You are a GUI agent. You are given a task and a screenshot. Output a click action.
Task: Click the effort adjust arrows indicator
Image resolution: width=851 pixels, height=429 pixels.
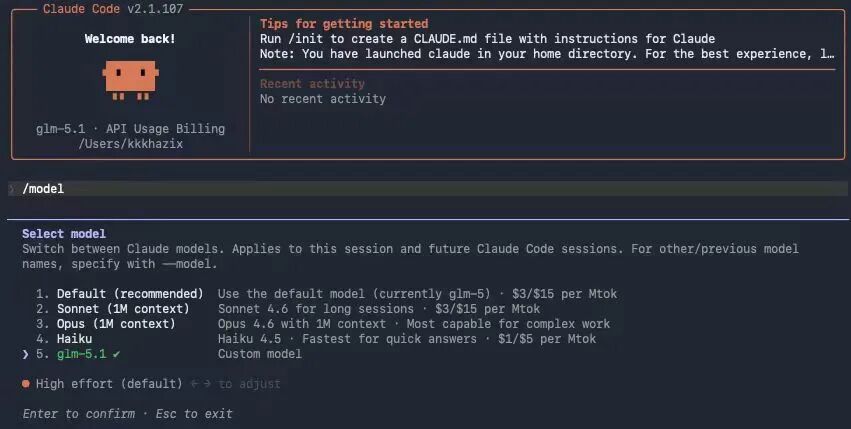point(201,384)
